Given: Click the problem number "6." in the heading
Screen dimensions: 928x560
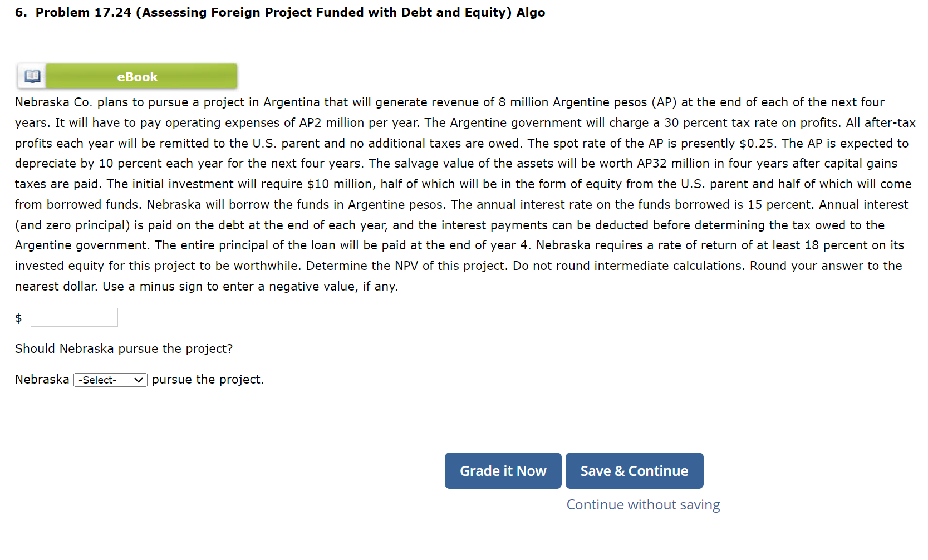Looking at the screenshot, I should click(21, 12).
